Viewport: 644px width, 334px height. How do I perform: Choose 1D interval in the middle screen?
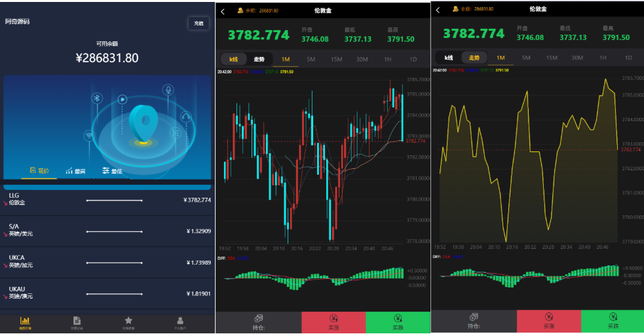(x=413, y=59)
